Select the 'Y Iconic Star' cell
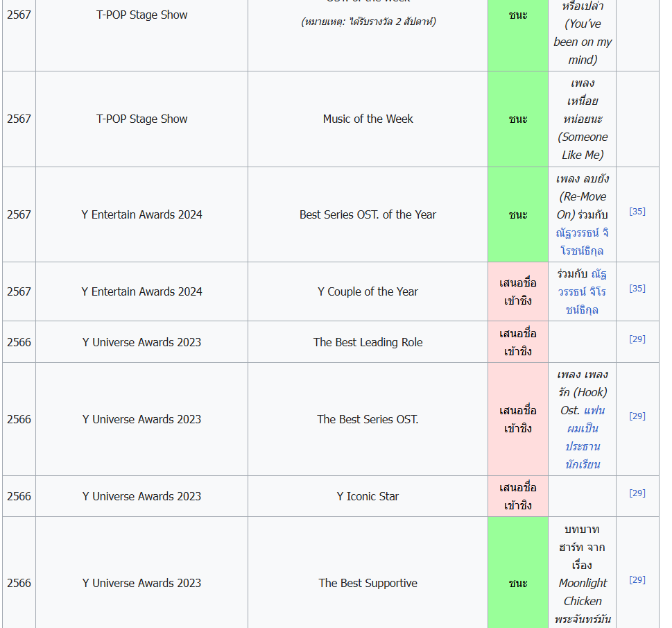672x628 pixels. pyautogui.click(x=368, y=496)
